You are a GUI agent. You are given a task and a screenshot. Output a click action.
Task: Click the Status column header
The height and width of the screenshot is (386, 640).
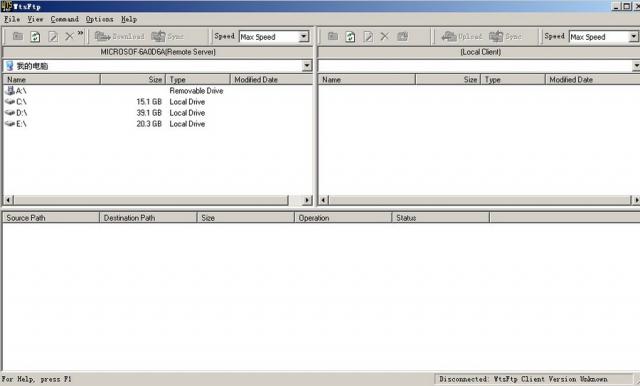(x=440, y=218)
